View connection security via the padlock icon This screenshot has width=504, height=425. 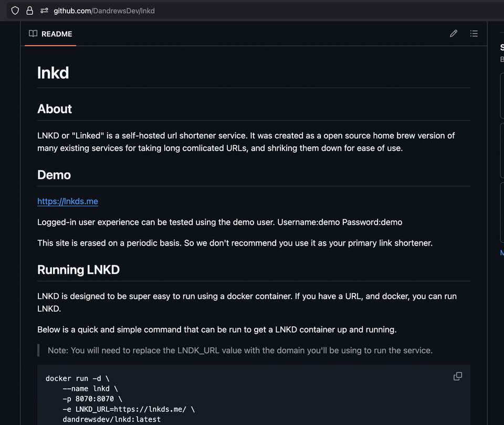29,10
